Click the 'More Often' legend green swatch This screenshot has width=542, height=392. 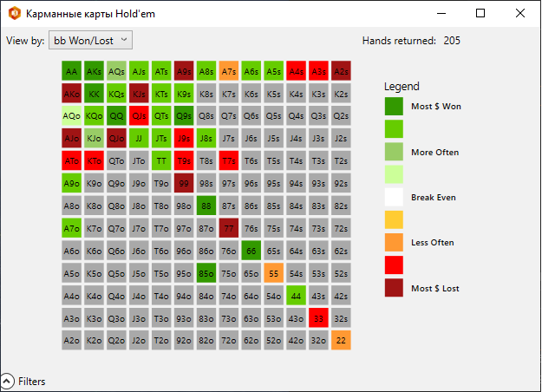pos(394,152)
